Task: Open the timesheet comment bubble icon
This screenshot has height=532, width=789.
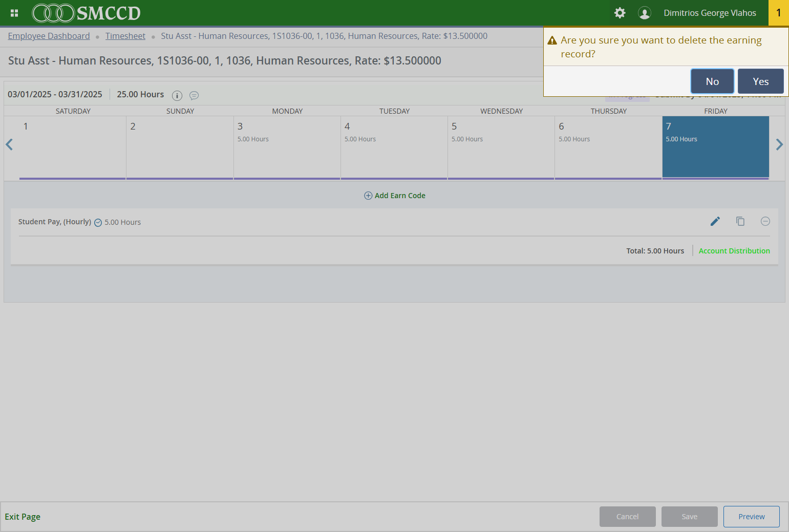Action: click(194, 95)
